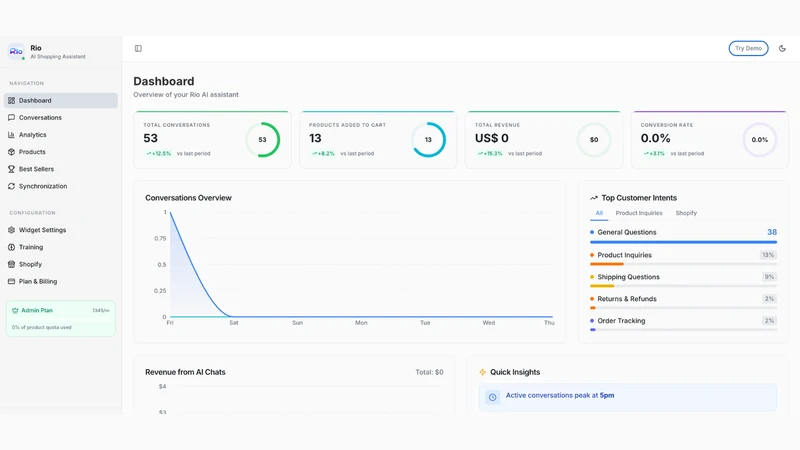This screenshot has height=450, width=800.
Task: Click the Conversations chat bubble icon
Action: point(11,117)
